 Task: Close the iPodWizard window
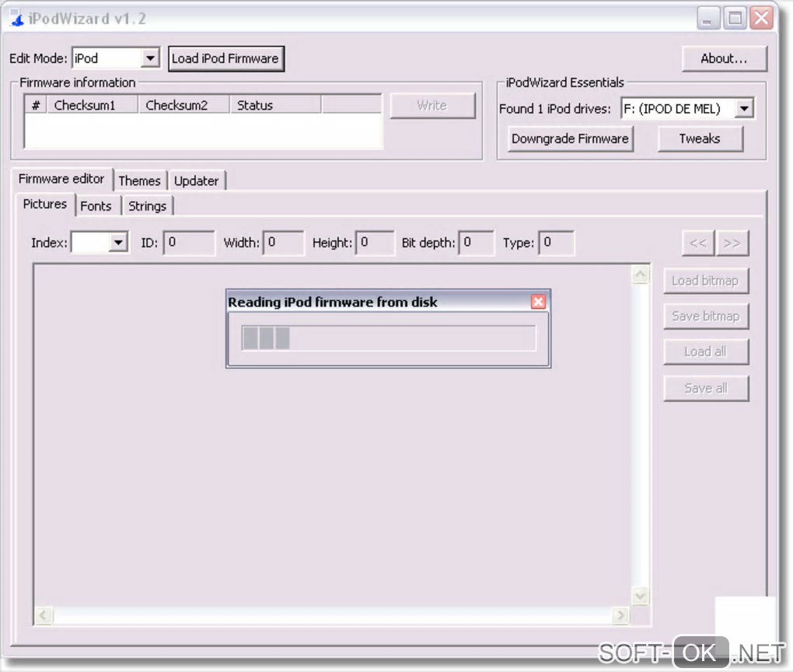(762, 19)
